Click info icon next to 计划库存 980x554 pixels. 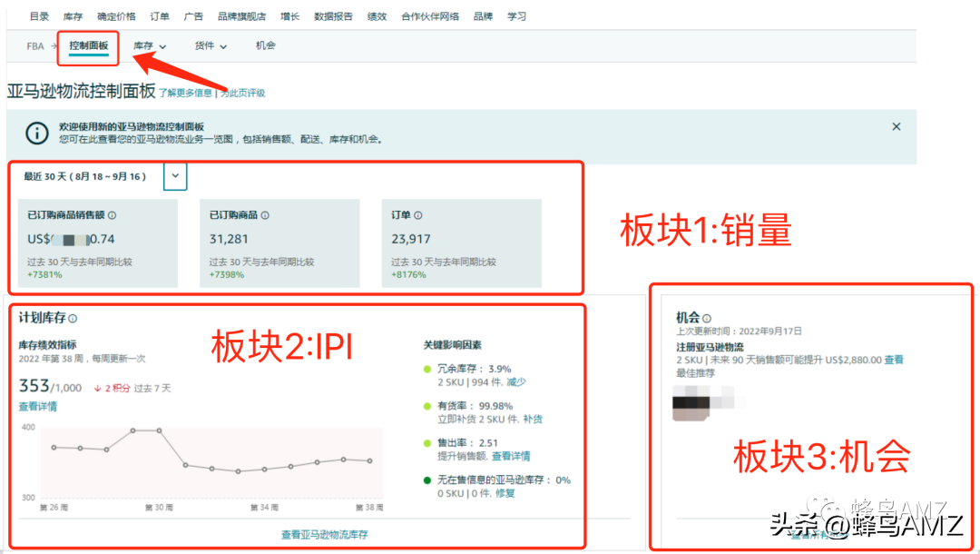(x=73, y=318)
